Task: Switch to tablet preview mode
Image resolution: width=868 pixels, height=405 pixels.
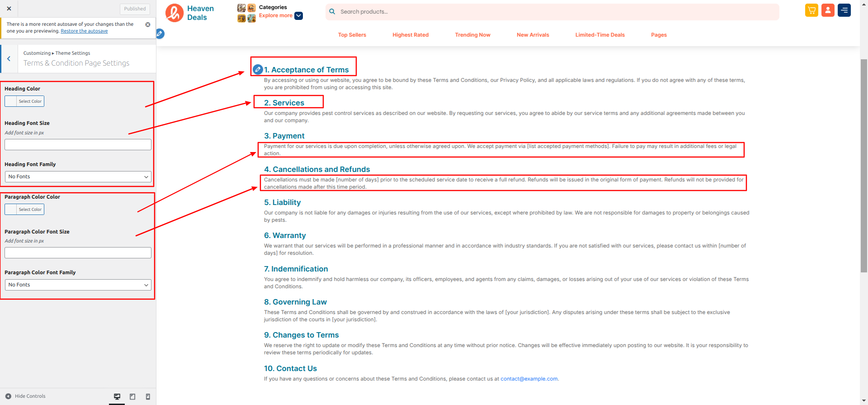Action: (132, 396)
